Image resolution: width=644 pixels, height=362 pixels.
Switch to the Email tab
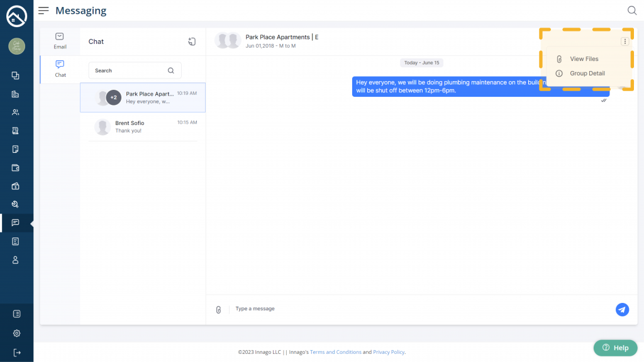(x=60, y=41)
